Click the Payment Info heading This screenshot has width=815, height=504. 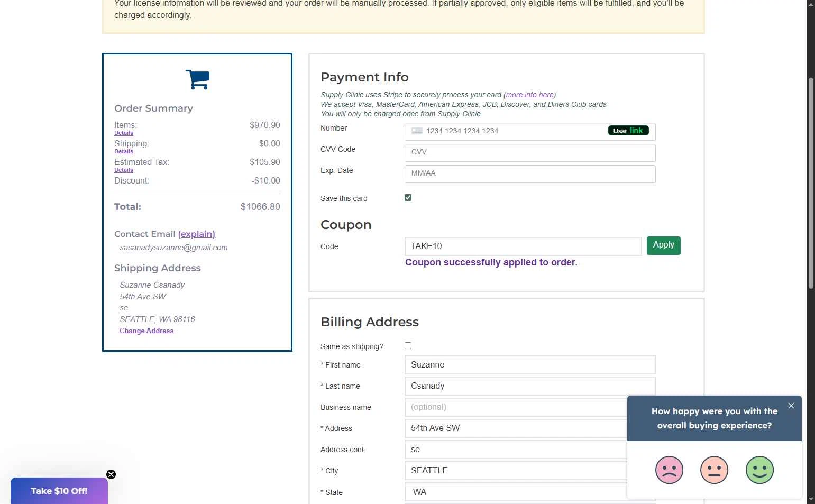(364, 77)
